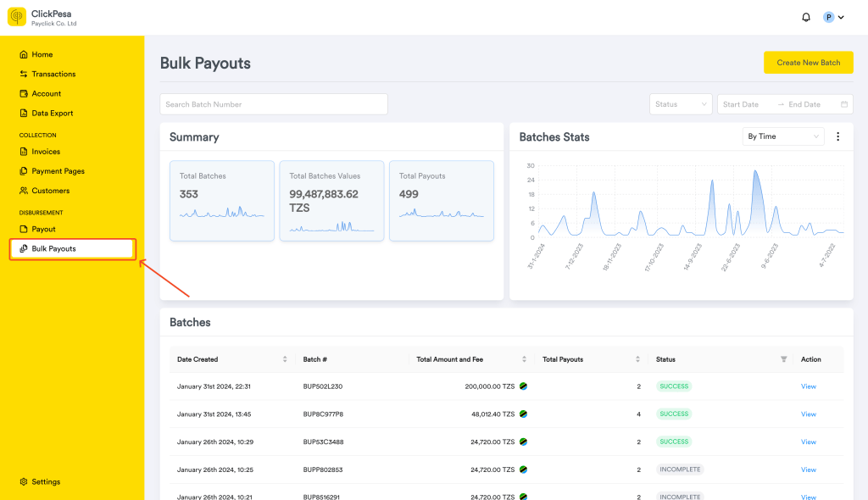The width and height of the screenshot is (868, 500).
Task: Click the Bulk Payouts page heading
Action: [x=205, y=63]
